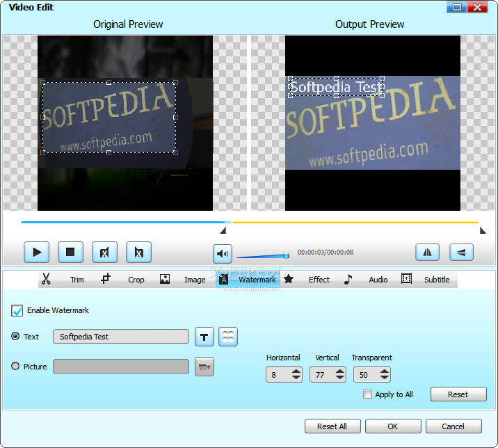498x448 pixels.
Task: Click the volume slider handle
Action: [x=286, y=255]
